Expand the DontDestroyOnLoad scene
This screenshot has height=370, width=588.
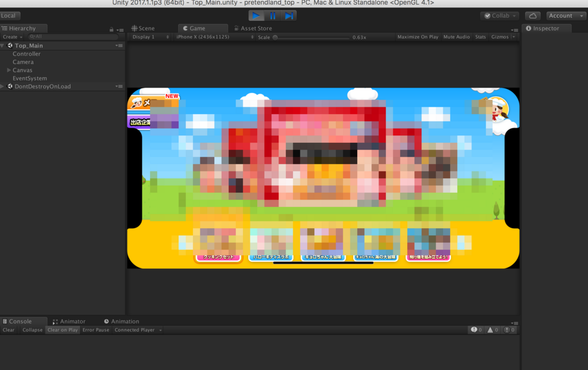click(x=2, y=87)
